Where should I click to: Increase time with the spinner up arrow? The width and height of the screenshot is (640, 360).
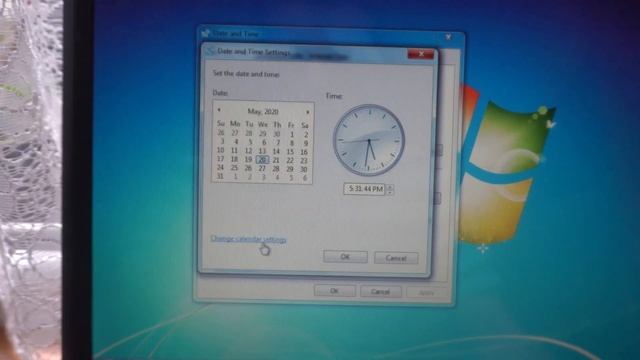(390, 187)
